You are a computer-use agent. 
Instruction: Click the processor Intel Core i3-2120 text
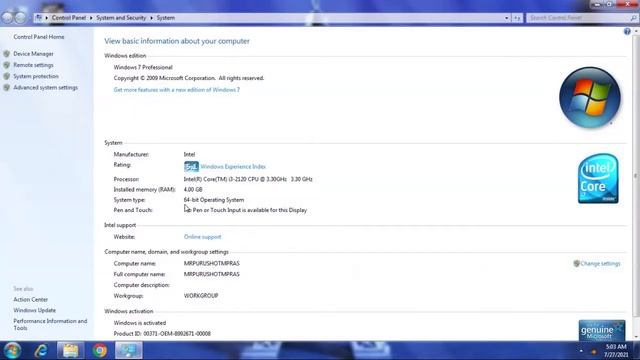pos(248,179)
